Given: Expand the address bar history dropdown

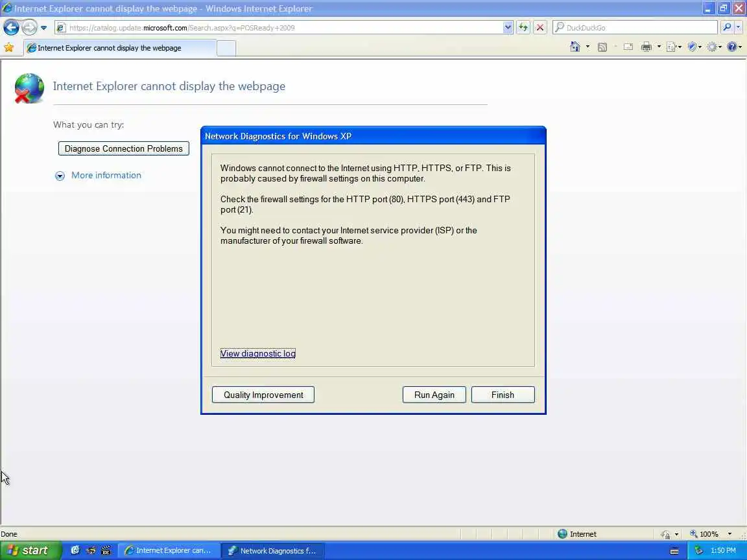Looking at the screenshot, I should click(x=508, y=28).
